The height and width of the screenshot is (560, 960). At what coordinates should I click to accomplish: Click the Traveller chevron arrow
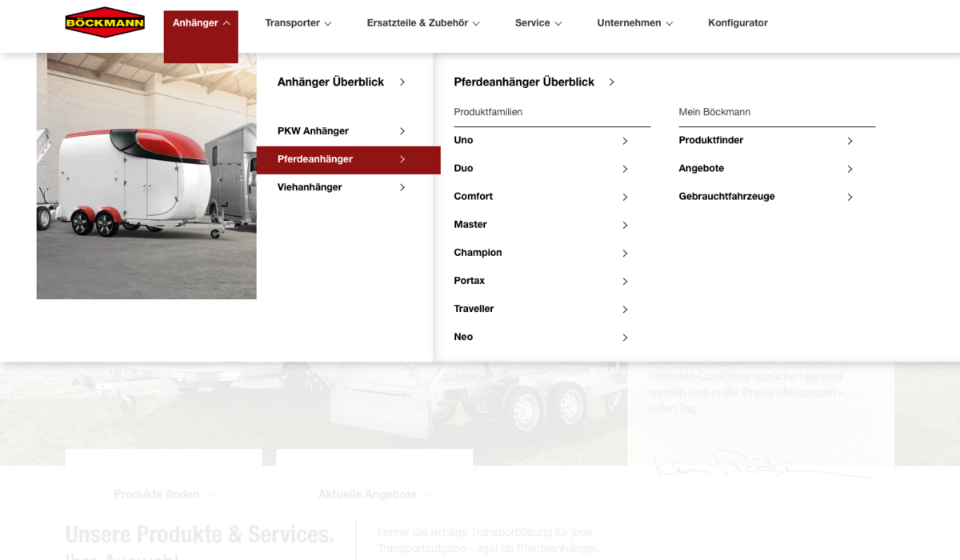(625, 309)
